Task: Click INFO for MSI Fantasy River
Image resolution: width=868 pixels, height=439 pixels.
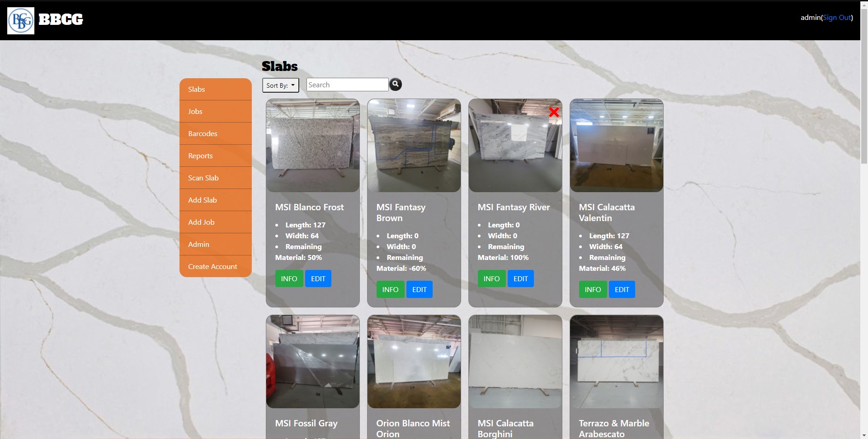Action: [x=491, y=279]
